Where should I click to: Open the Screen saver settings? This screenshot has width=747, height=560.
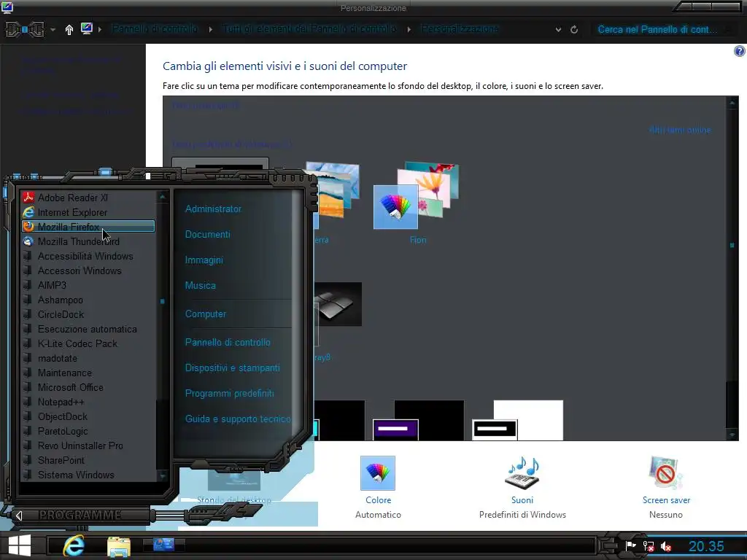(666, 487)
